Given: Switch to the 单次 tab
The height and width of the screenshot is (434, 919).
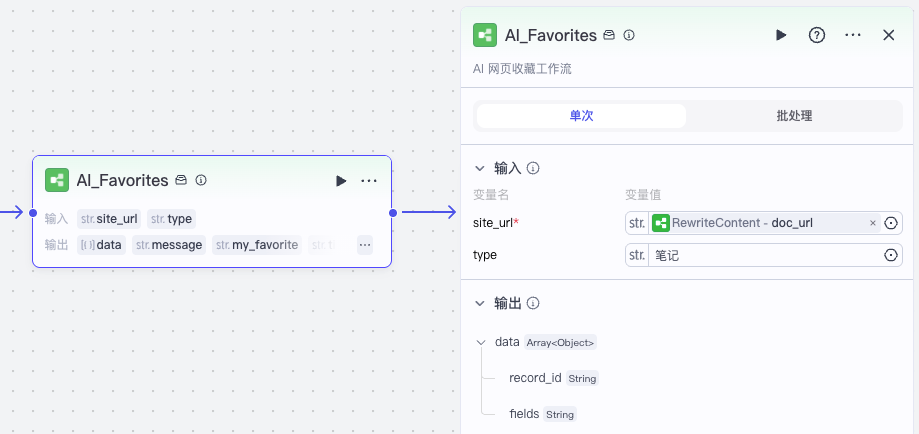Looking at the screenshot, I should 581,116.
